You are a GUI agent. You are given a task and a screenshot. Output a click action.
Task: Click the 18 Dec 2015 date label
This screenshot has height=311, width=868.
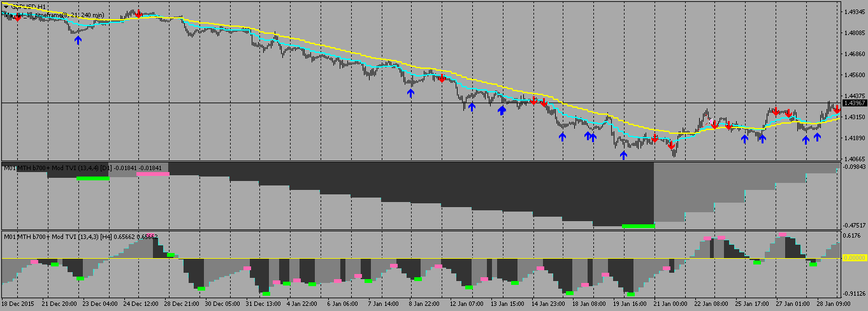19,304
